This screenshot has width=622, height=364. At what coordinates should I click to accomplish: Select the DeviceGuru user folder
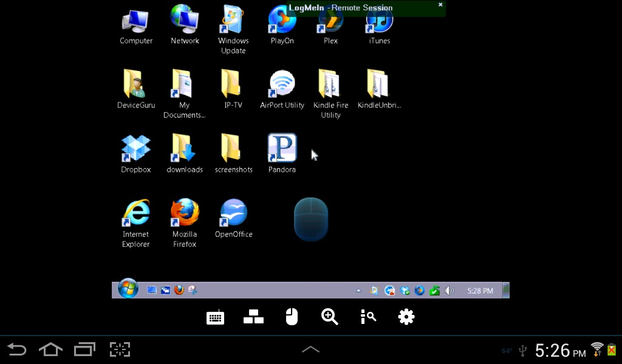coord(135,84)
